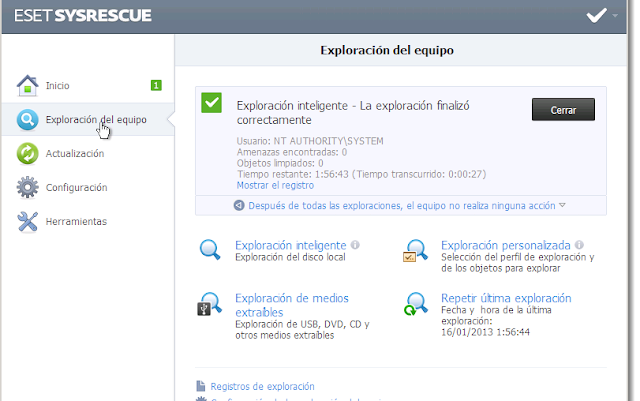
Task: Click 'Después de todas las exploraciones' link
Action: 402,205
